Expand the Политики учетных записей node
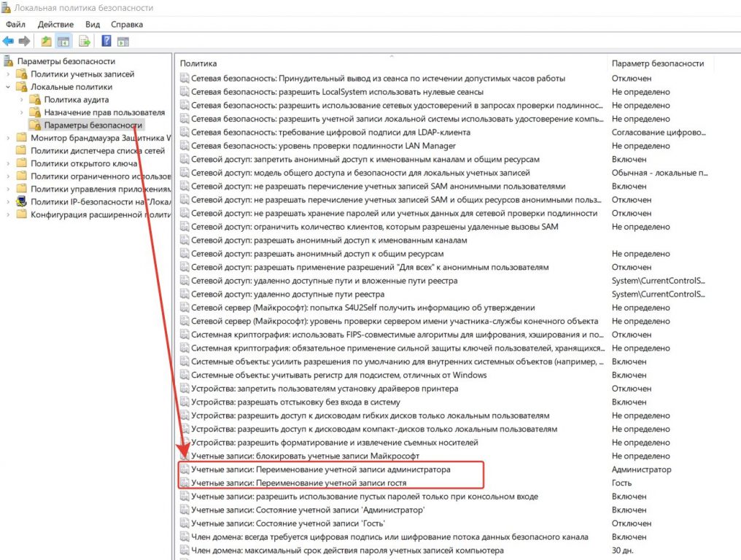The height and width of the screenshot is (560, 741). (8, 74)
